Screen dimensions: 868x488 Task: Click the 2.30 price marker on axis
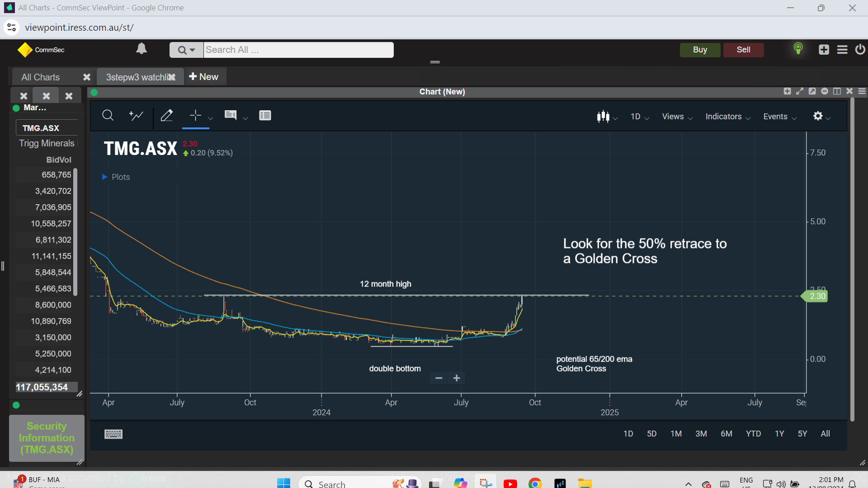point(815,296)
